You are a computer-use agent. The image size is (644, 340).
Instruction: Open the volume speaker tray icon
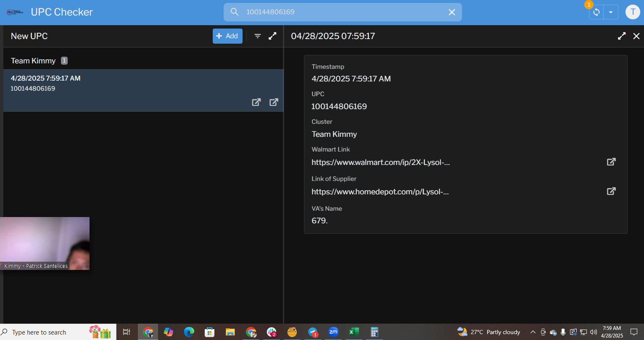coord(594,332)
